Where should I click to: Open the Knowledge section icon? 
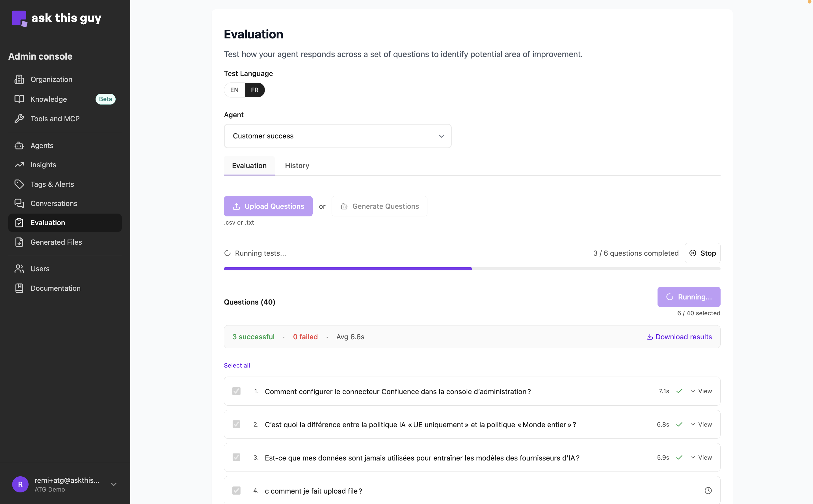pos(19,99)
